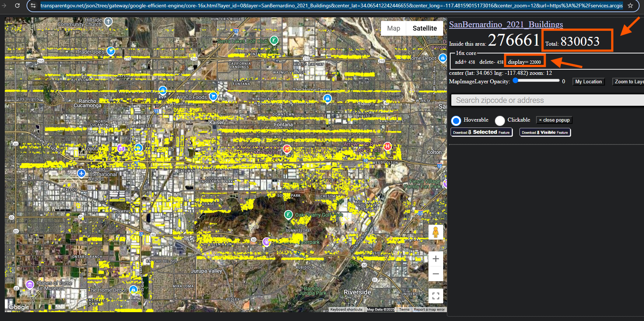Click MapImageLayer Opacity slider handle
This screenshot has width=644, height=321.
[516, 81]
